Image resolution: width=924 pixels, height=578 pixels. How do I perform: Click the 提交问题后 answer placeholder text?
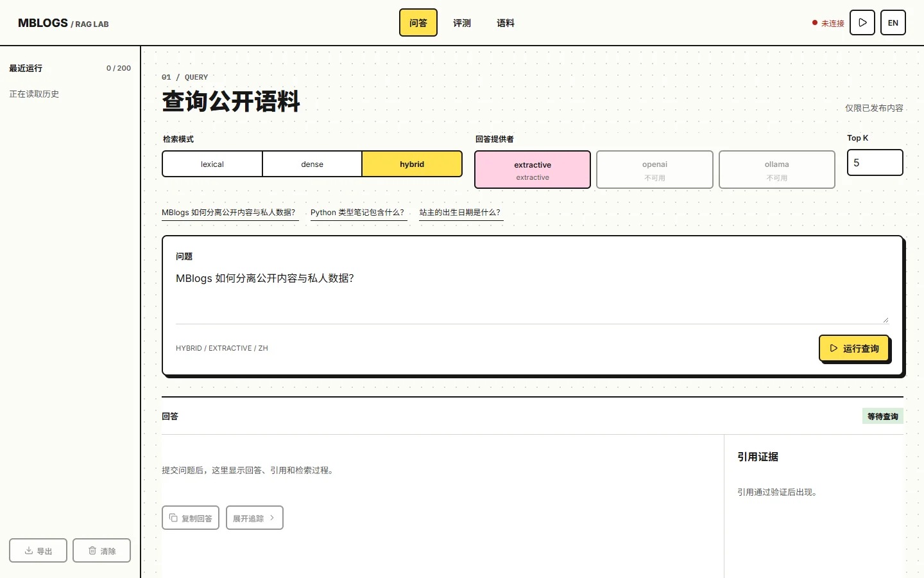point(249,470)
